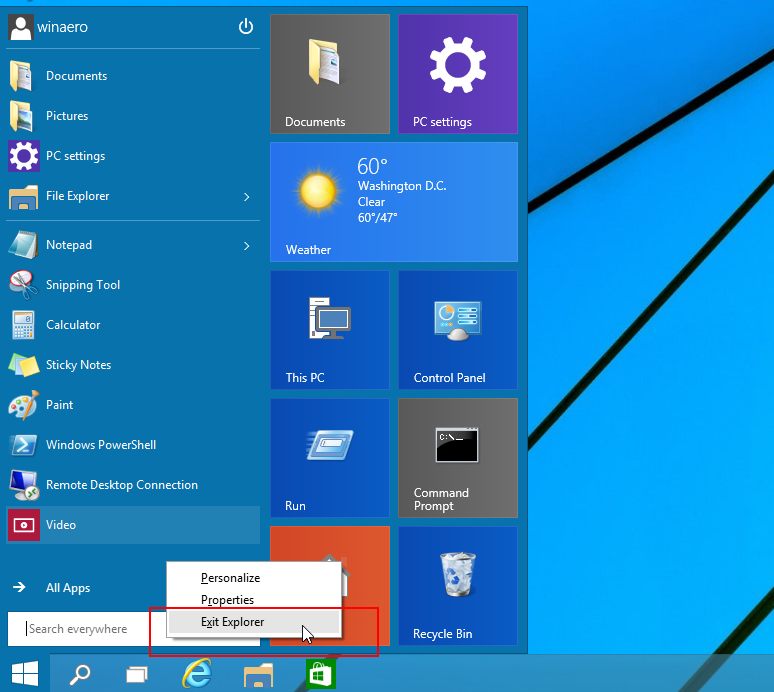
Task: Choose Properties in context menu
Action: [x=254, y=600]
